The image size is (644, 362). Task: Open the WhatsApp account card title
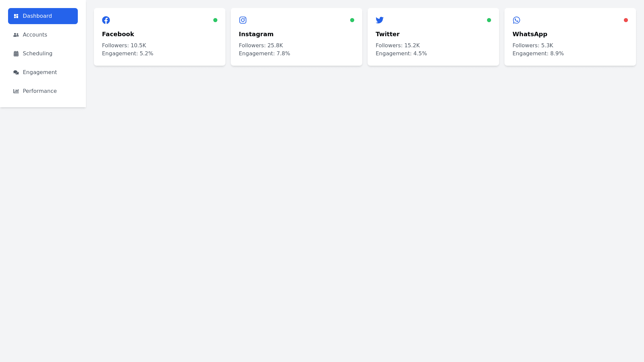pyautogui.click(x=530, y=34)
